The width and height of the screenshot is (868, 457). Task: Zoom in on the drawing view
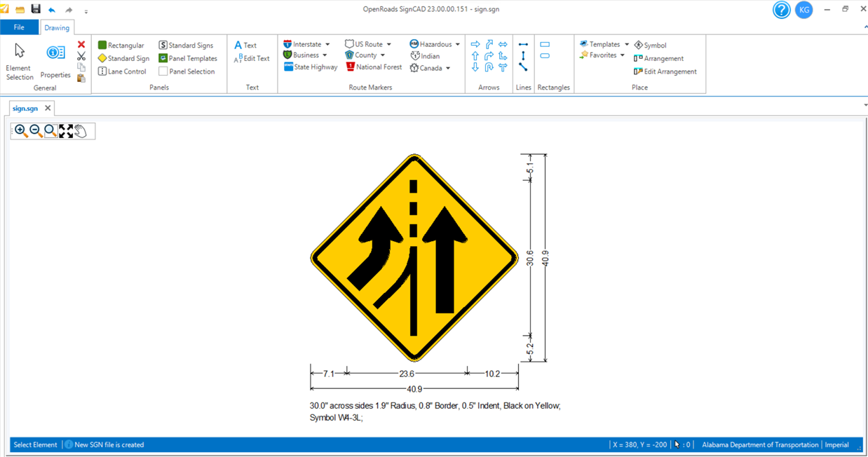point(21,131)
